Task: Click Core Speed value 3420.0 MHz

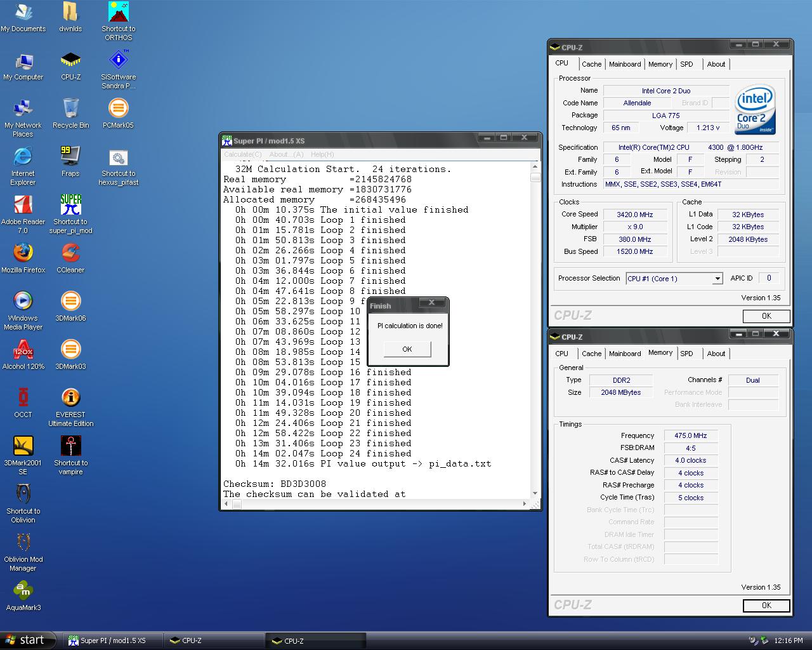Action: click(635, 215)
